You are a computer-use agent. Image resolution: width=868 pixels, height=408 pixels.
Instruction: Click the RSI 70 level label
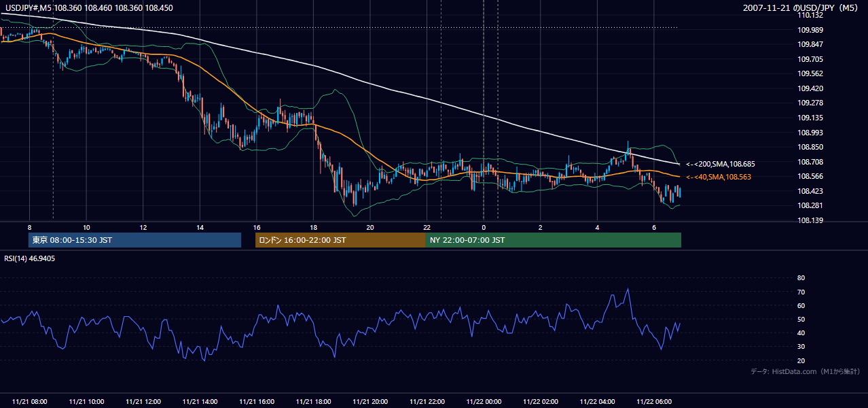click(x=801, y=292)
